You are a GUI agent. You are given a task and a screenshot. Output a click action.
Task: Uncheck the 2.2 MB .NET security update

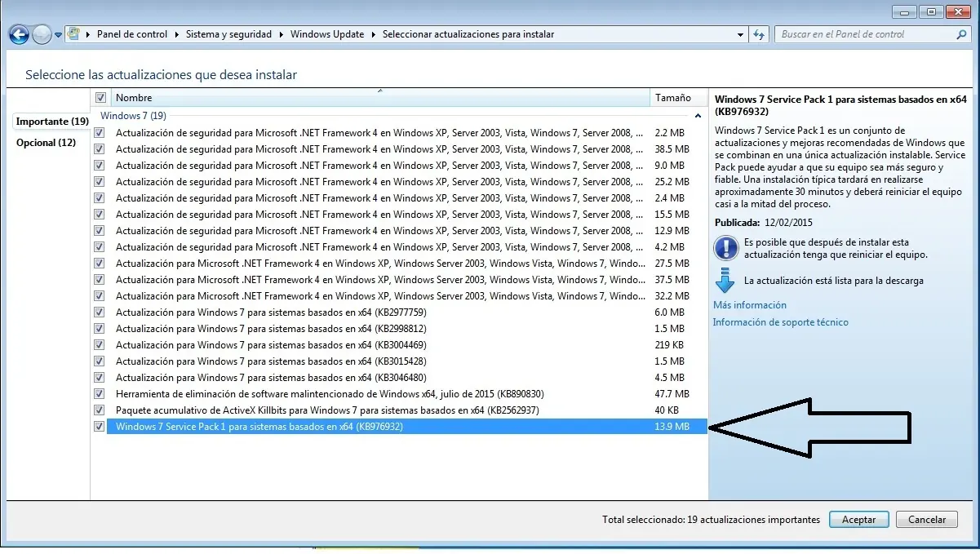(x=100, y=132)
